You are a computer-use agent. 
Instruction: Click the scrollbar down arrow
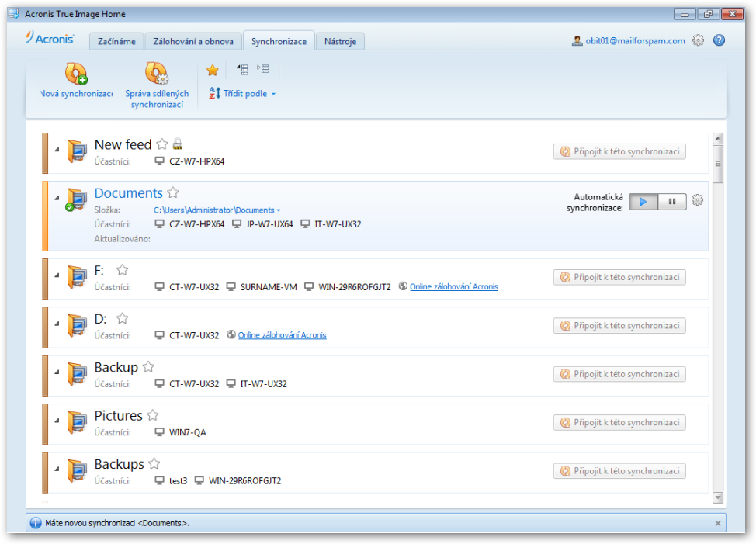tap(718, 497)
